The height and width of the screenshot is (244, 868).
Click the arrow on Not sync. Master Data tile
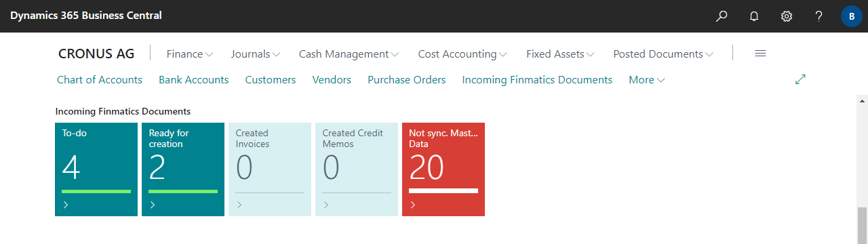(412, 205)
